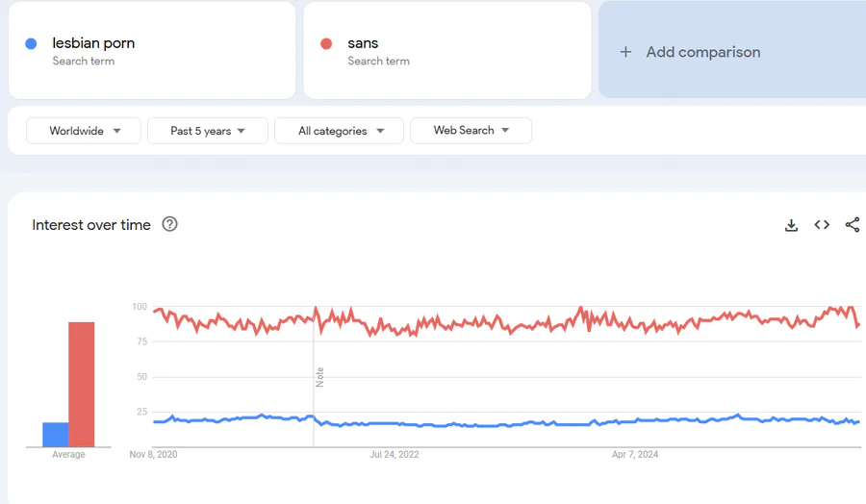Download the Interest over time chart data
Viewport: 866px width, 504px height.
pyautogui.click(x=791, y=225)
